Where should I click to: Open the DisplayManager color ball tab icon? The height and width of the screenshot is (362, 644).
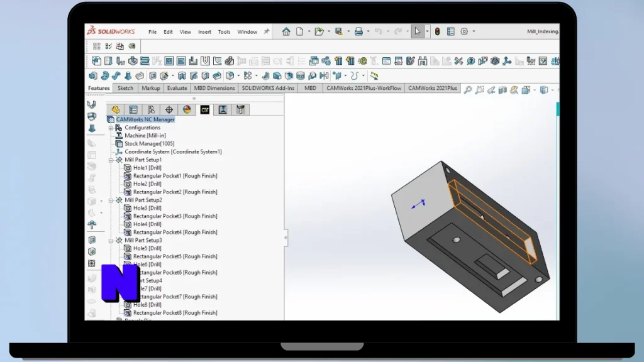(x=187, y=109)
